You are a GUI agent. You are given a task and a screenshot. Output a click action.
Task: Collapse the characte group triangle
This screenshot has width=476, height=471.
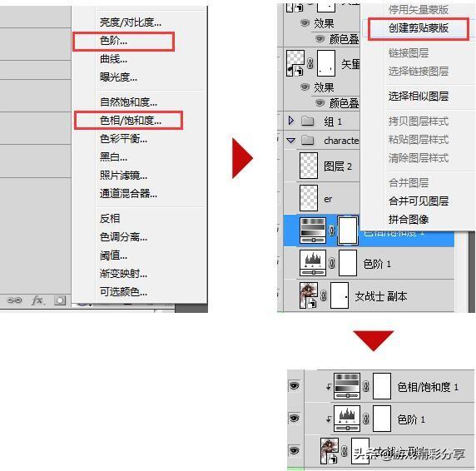tap(290, 140)
